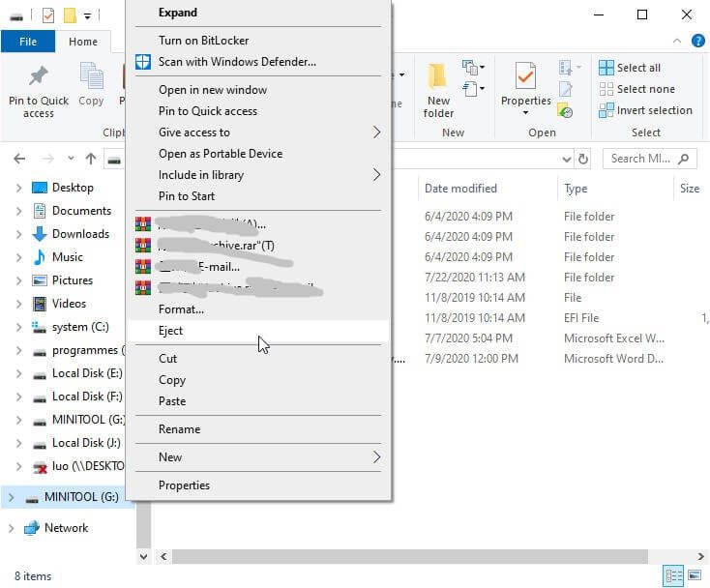Viewport: 710px width, 588px height.
Task: Click the New folder icon
Action: [437, 75]
